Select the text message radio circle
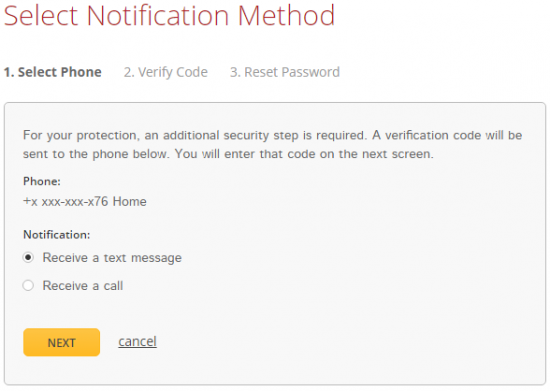550x391 pixels. click(x=28, y=258)
